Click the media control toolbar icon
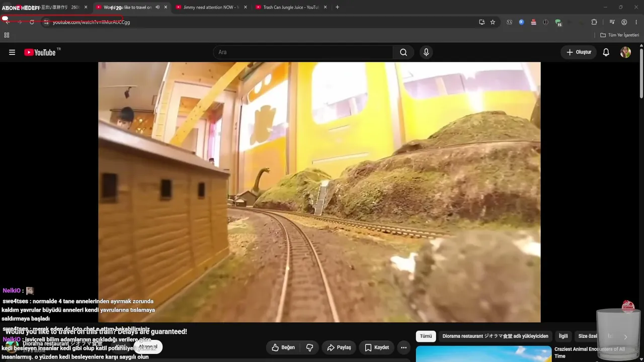 pos(612,22)
